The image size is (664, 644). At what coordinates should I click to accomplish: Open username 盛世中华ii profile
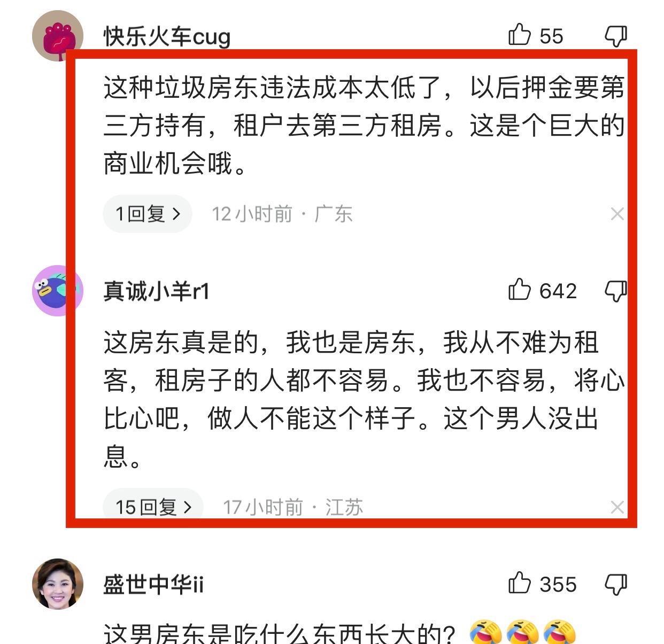[153, 584]
